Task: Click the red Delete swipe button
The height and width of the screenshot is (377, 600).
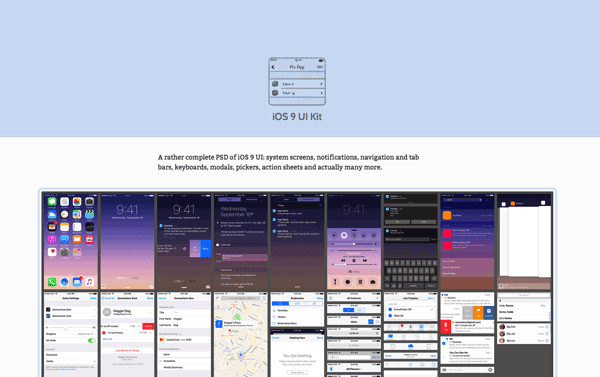Action: tap(148, 326)
